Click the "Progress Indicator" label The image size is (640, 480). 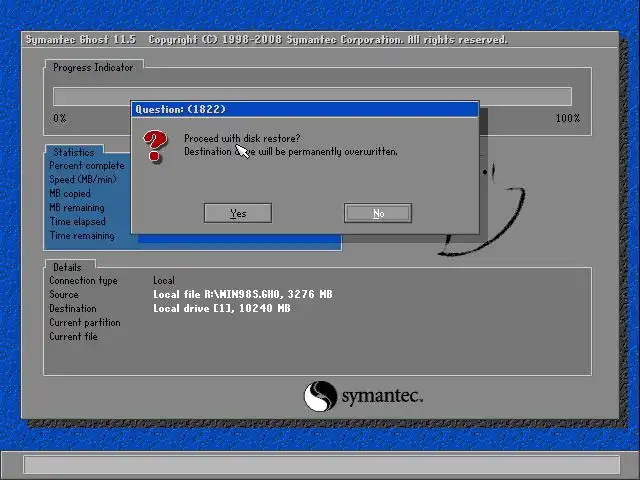click(x=93, y=67)
